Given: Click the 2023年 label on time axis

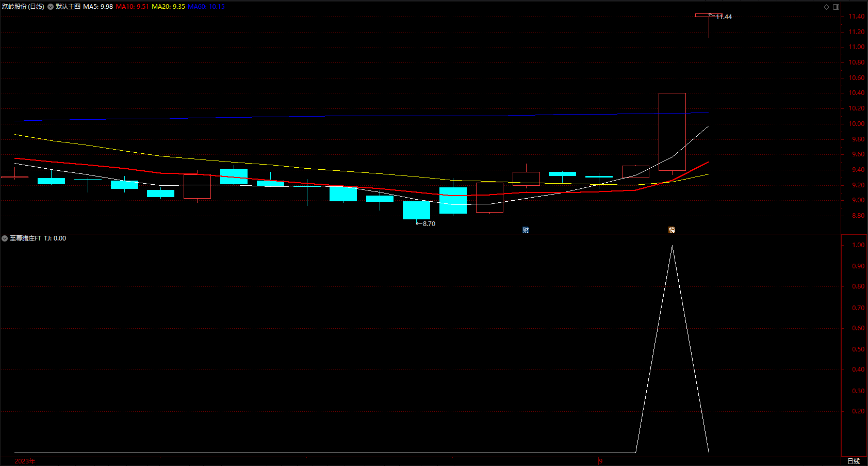Looking at the screenshot, I should [x=25, y=461].
